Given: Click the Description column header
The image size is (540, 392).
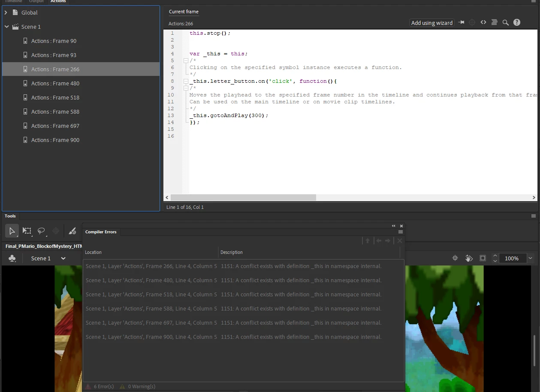Looking at the screenshot, I should click(x=232, y=252).
